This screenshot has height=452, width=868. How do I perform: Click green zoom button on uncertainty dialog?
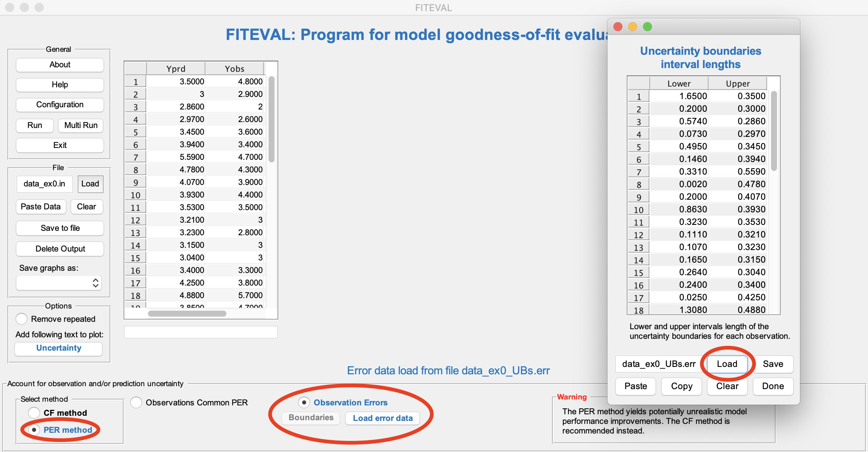pyautogui.click(x=647, y=27)
